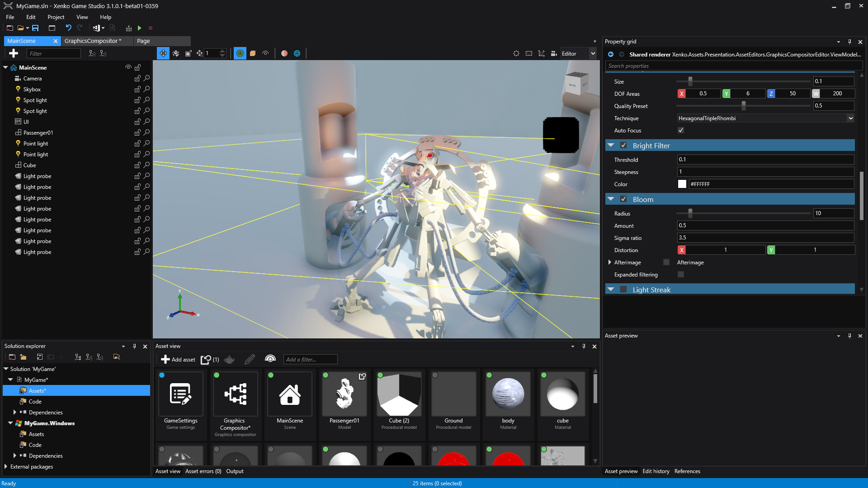Expand the Afterimage property group
The height and width of the screenshot is (488, 868).
click(610, 262)
